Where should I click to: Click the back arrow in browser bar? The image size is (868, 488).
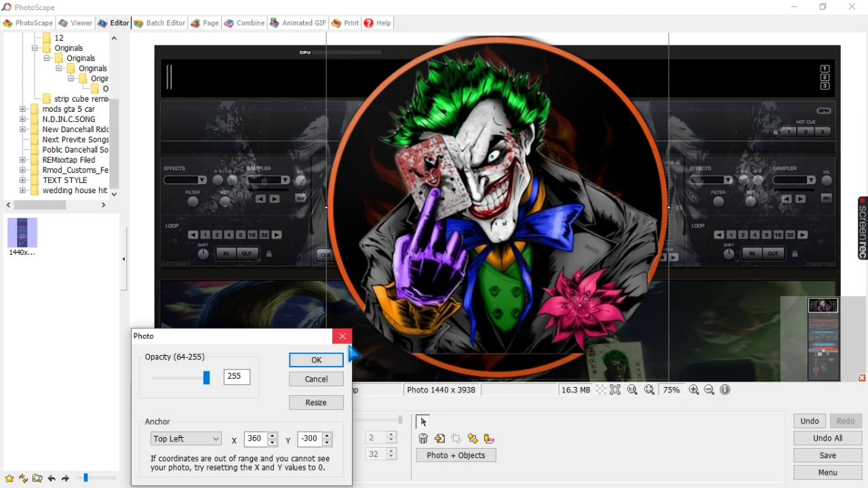[x=52, y=479]
